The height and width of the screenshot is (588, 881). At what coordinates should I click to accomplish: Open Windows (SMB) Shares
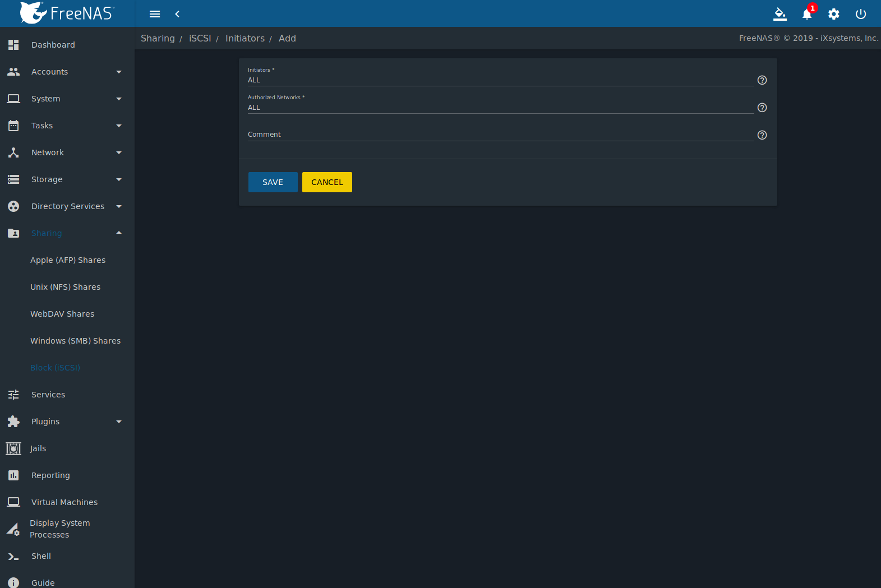pyautogui.click(x=76, y=341)
